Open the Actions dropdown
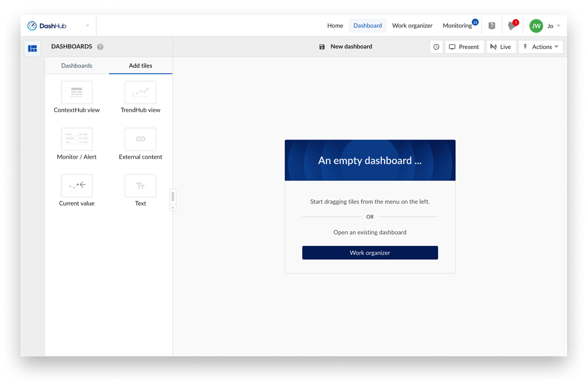Viewport: 588px width, 380px height. (x=541, y=46)
